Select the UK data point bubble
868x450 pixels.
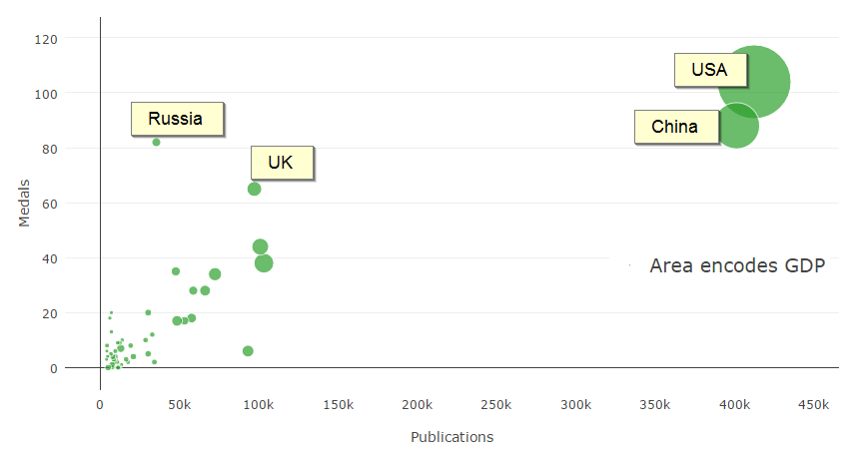[x=254, y=189]
